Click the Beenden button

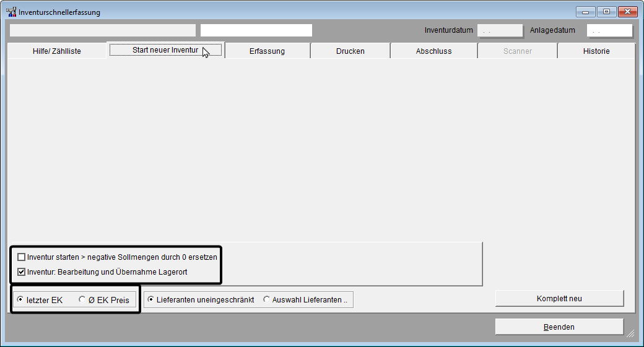coord(559,327)
